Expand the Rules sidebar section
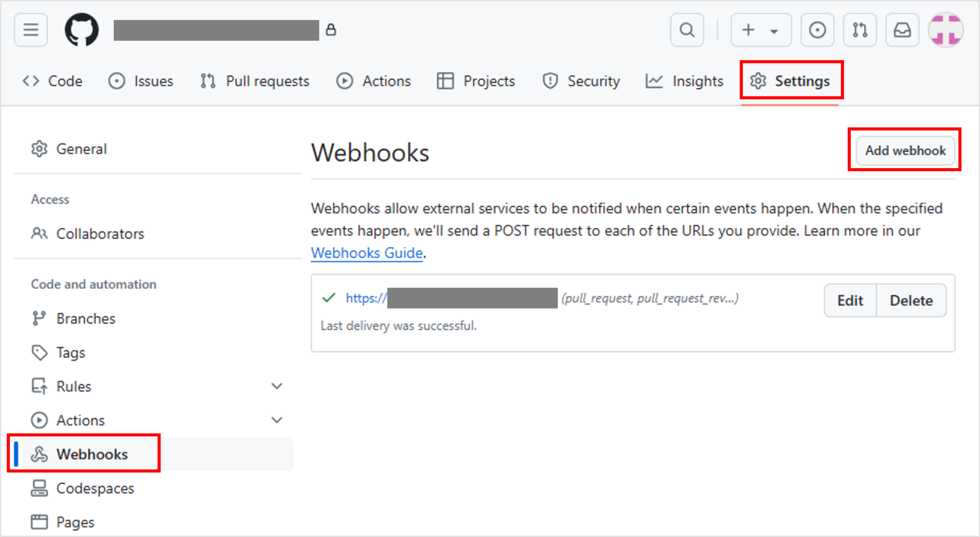Screen dimensions: 980x537 tap(277, 386)
